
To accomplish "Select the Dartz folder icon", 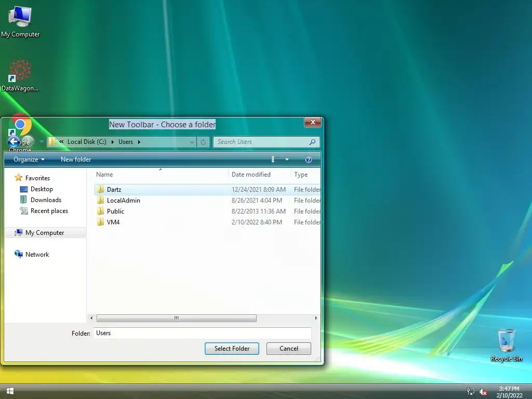I will pos(100,189).
